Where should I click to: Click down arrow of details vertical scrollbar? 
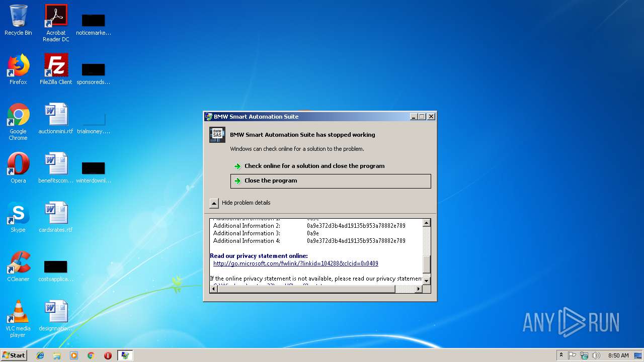(426, 281)
